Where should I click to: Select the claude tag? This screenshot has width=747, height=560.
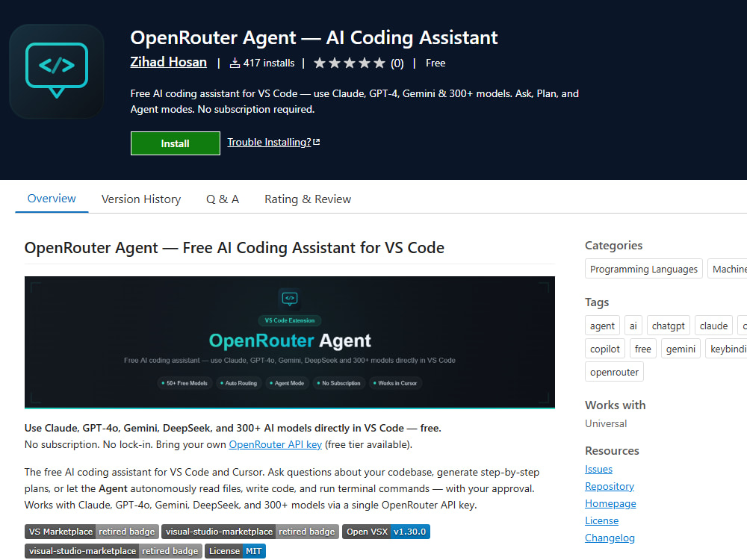pos(713,326)
